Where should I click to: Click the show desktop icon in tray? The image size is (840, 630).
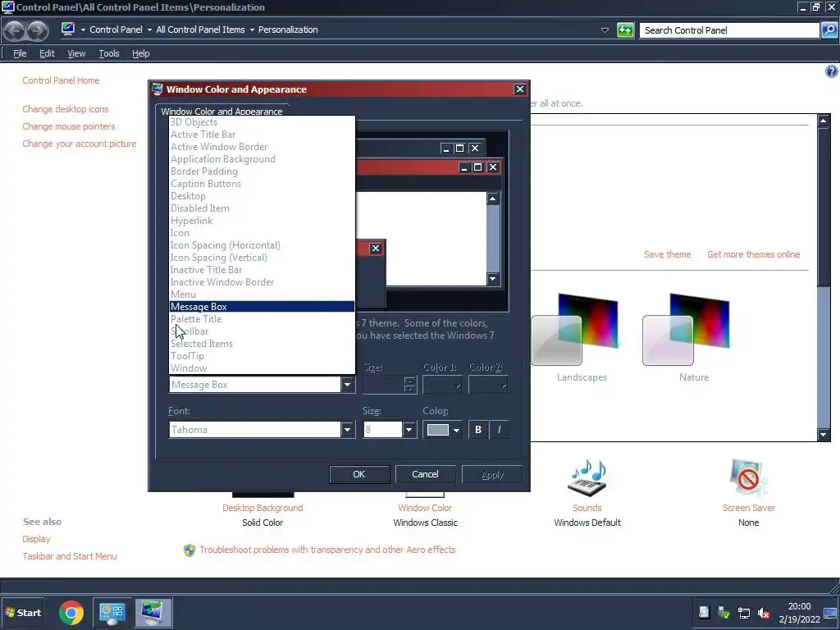pyautogui.click(x=831, y=613)
